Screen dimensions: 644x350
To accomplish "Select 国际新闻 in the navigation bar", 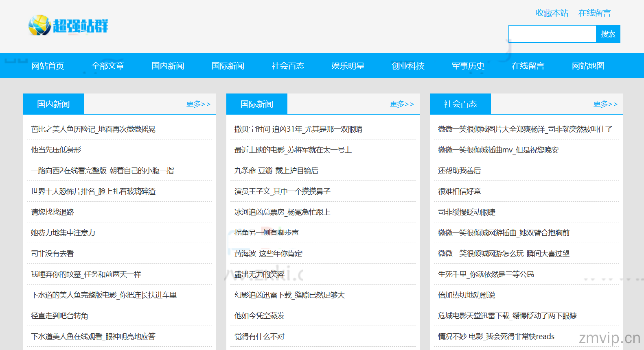I will (228, 66).
